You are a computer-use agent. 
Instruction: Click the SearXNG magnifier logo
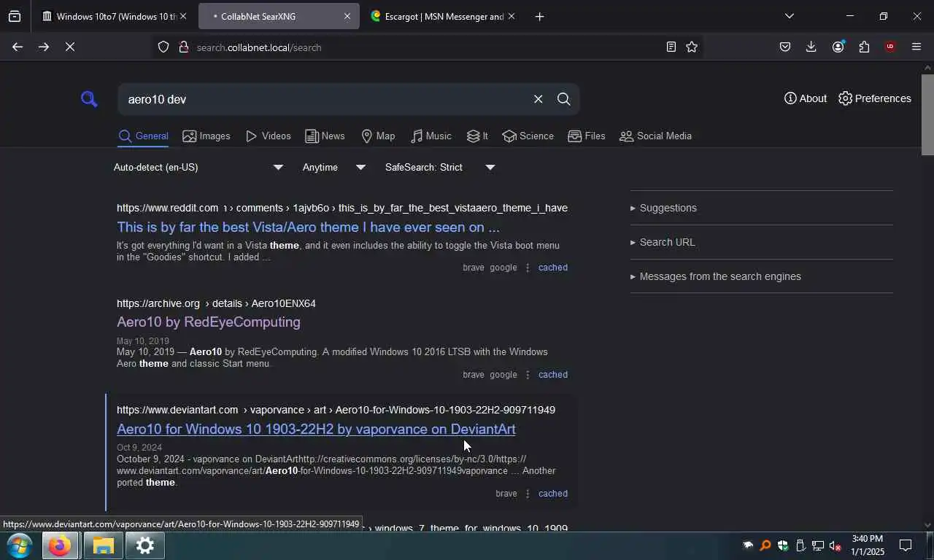tap(89, 99)
